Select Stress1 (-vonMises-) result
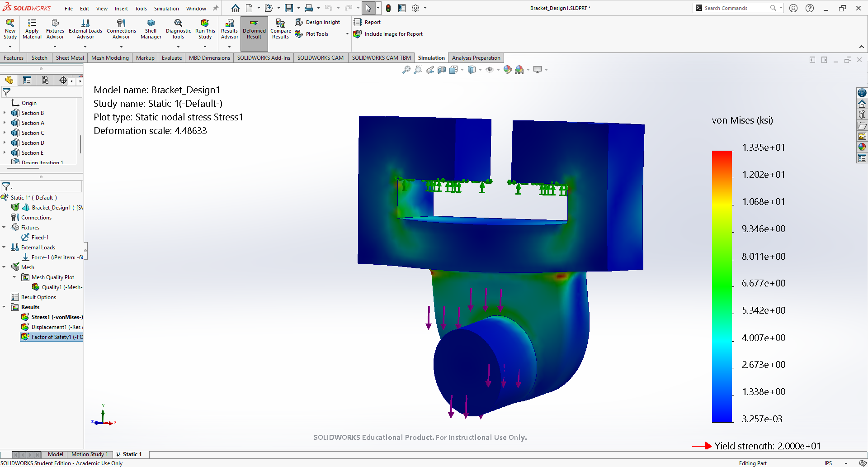 tap(52, 317)
